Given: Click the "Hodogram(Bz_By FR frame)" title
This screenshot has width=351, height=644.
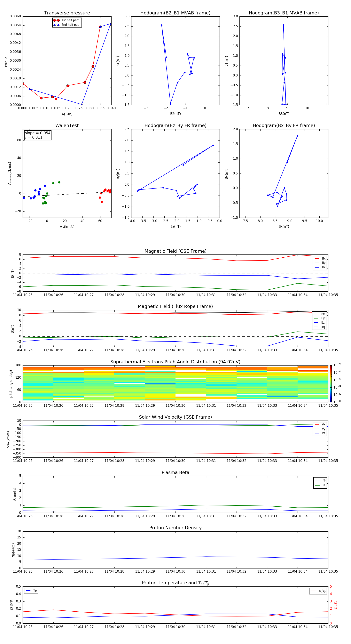Looking at the screenshot, I should click(175, 125).
